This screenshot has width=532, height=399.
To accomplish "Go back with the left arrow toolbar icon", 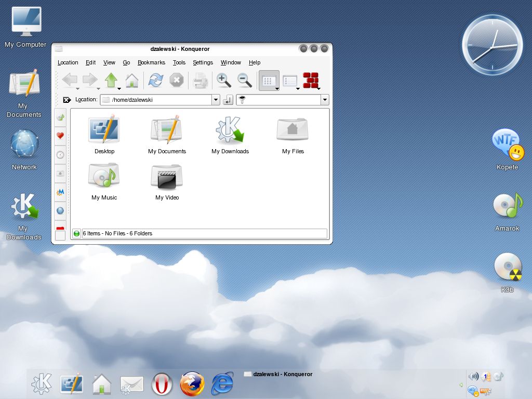I will click(70, 80).
